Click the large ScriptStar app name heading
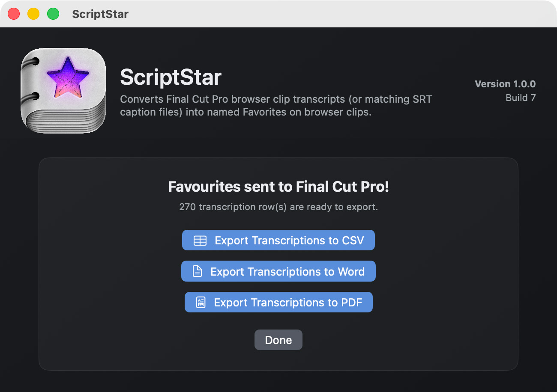Image resolution: width=557 pixels, height=392 pixels. (171, 77)
